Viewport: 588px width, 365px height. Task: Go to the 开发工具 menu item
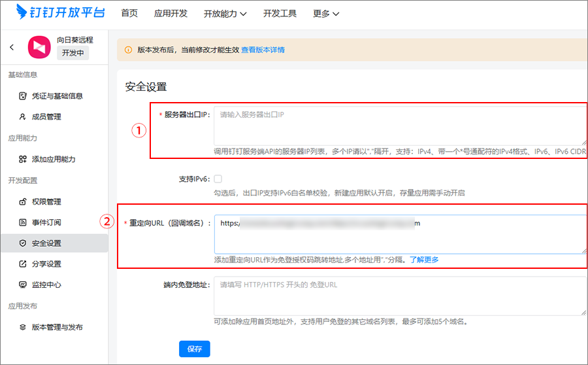(280, 14)
